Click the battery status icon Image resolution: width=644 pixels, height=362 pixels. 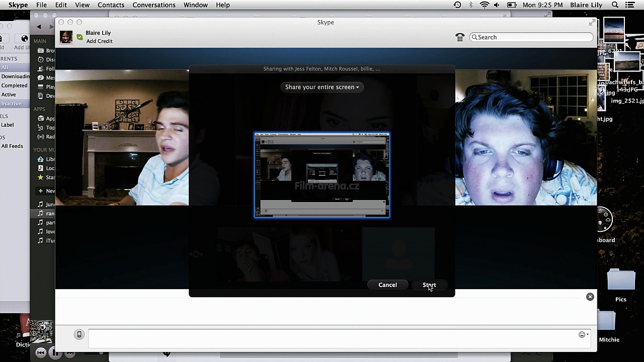click(512, 5)
